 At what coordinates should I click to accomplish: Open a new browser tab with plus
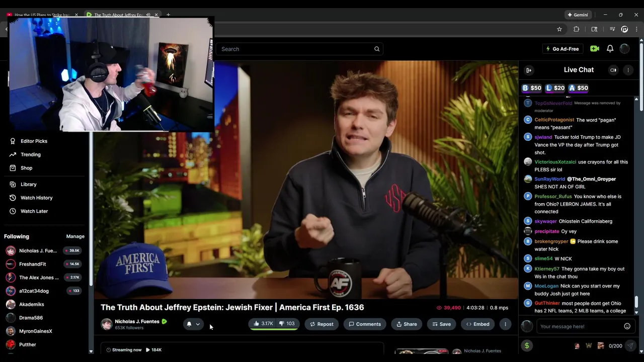(x=168, y=15)
